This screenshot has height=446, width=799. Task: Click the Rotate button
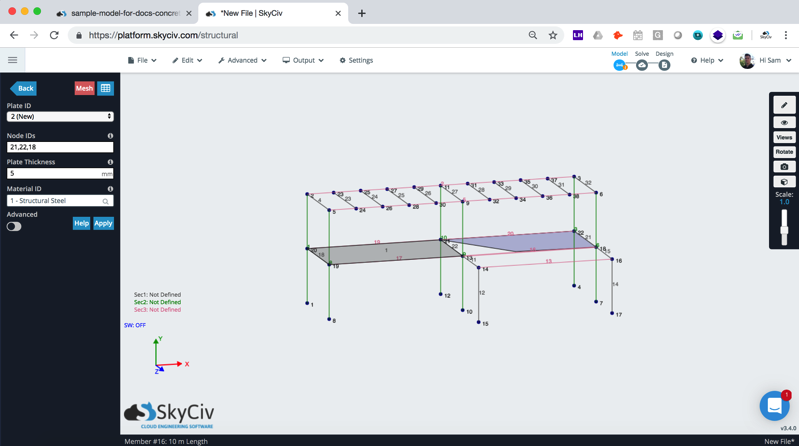(x=784, y=152)
